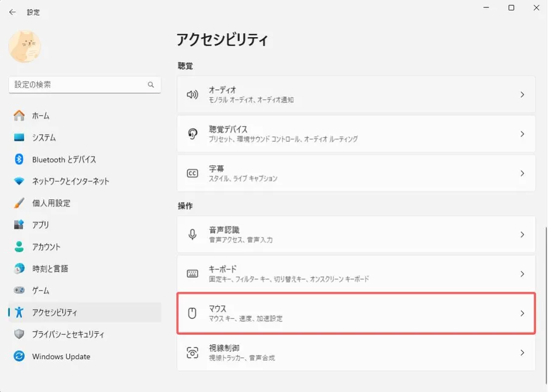
Task: Click the back arrow icon in title bar
Action: coord(13,12)
